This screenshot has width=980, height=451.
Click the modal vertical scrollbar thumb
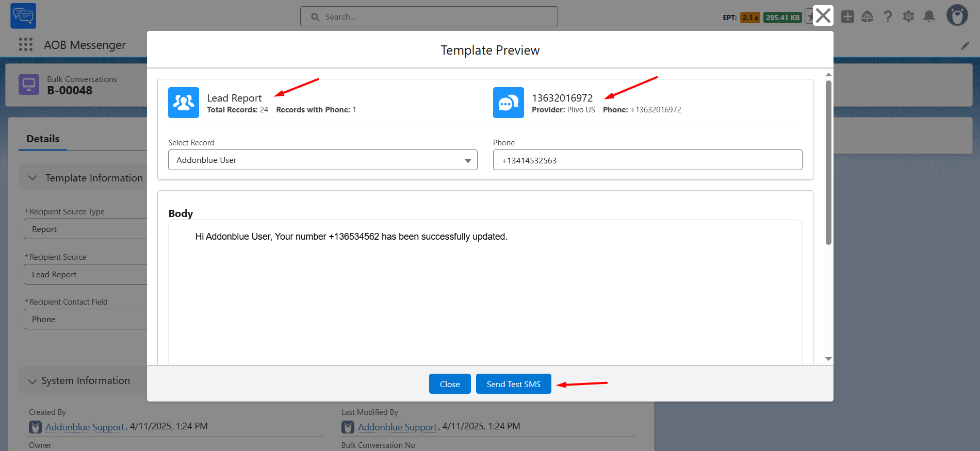[x=828, y=162]
